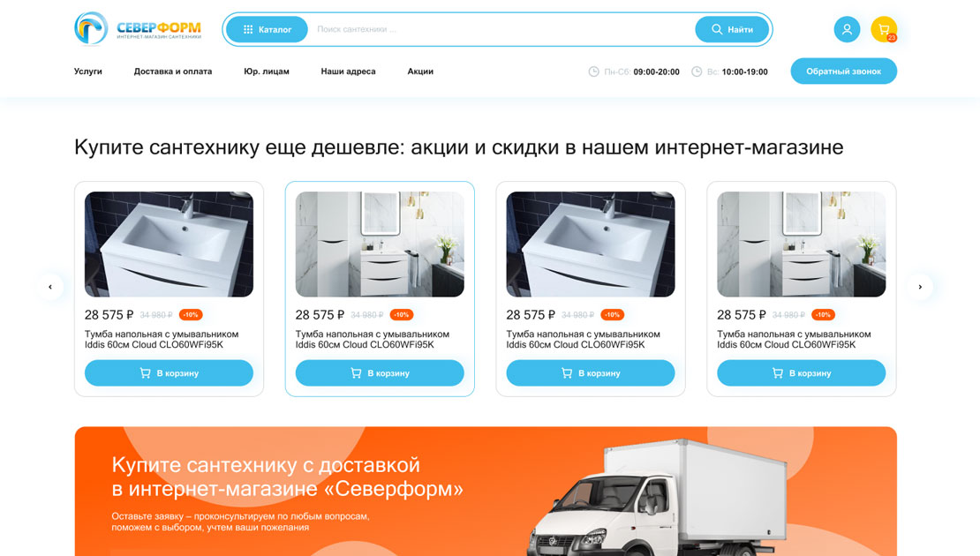Select the Юр. лицам menu link
Screen dimensions: 980x556
tap(267, 71)
